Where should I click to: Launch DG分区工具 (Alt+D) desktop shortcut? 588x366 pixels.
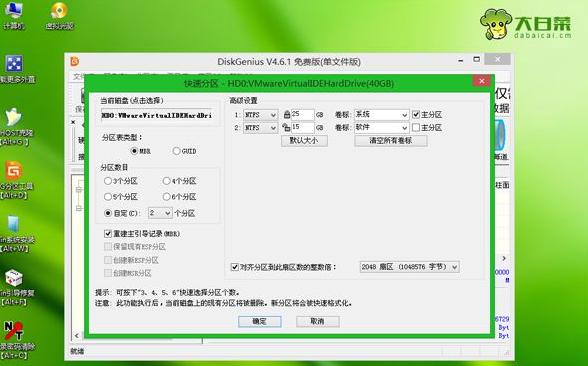pos(15,180)
